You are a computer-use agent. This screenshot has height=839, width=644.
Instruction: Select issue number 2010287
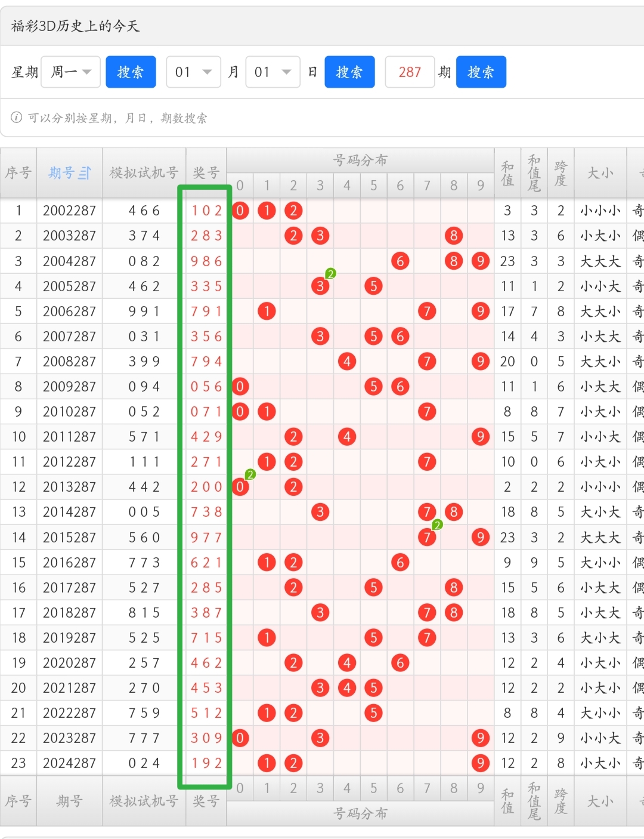click(69, 412)
